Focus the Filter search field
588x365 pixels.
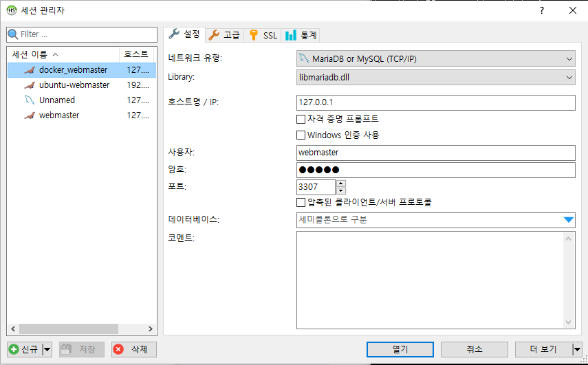[x=82, y=34]
